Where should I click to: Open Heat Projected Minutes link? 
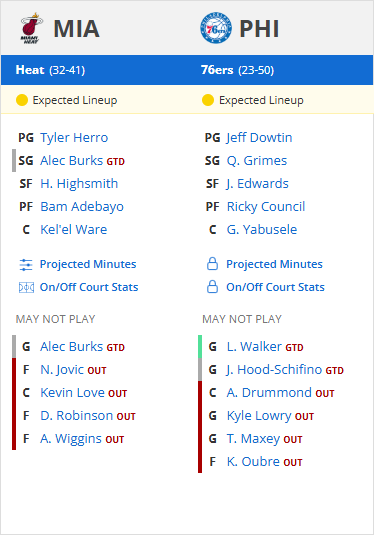(x=88, y=264)
